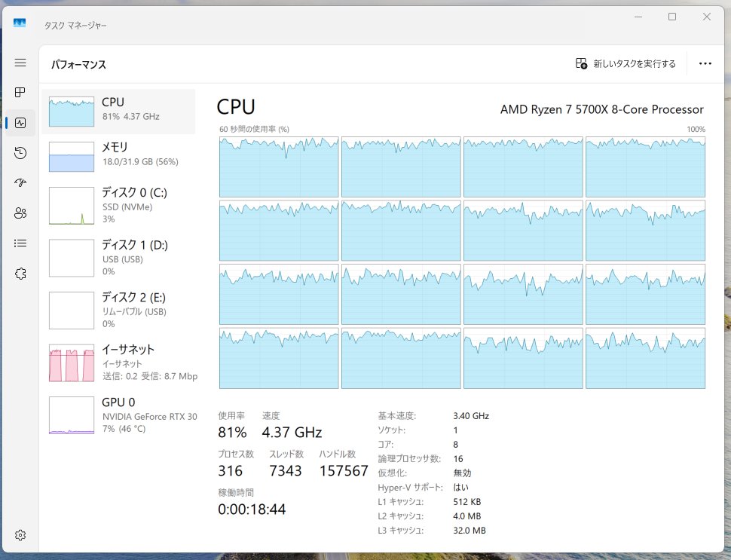Open the Users page icon

20,213
